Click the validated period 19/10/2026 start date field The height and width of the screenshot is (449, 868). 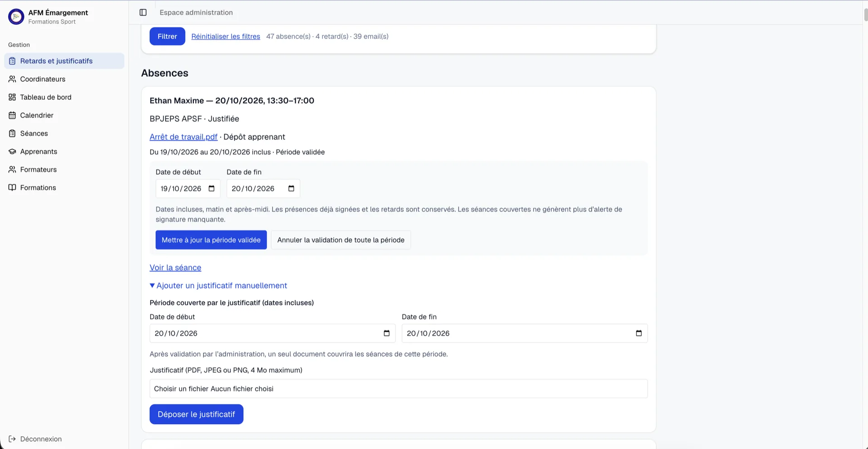[188, 188]
